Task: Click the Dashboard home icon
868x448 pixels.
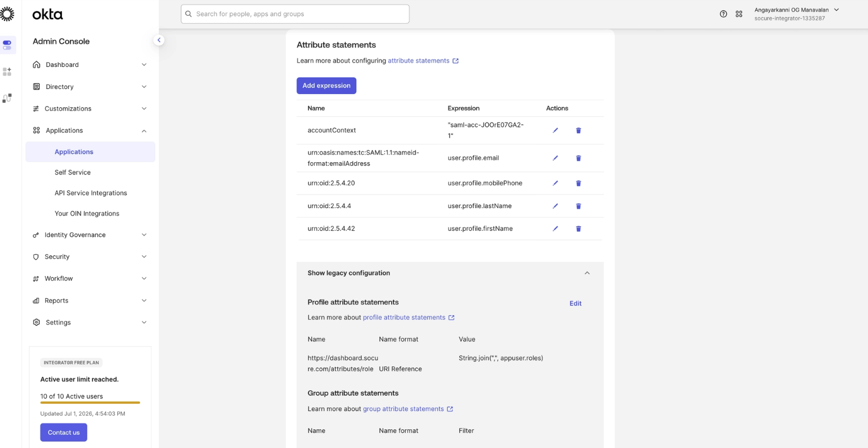Action: (36, 65)
